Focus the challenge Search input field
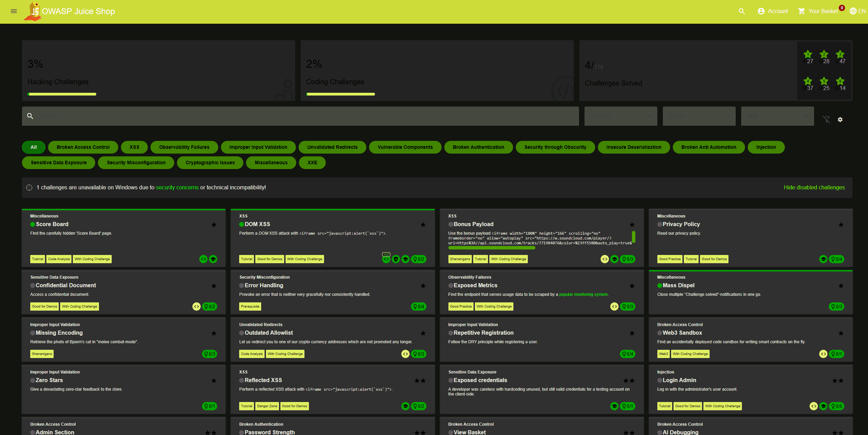868x435 pixels. [300, 116]
